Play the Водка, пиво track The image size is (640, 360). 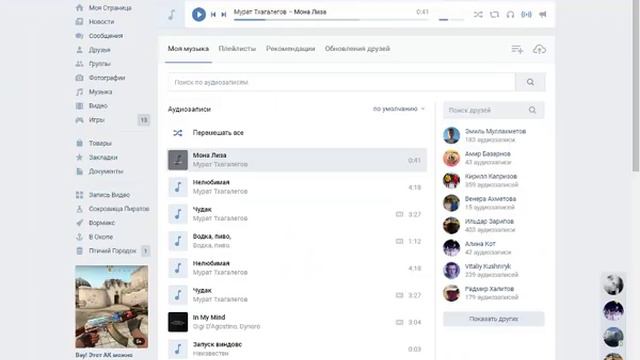click(297, 241)
